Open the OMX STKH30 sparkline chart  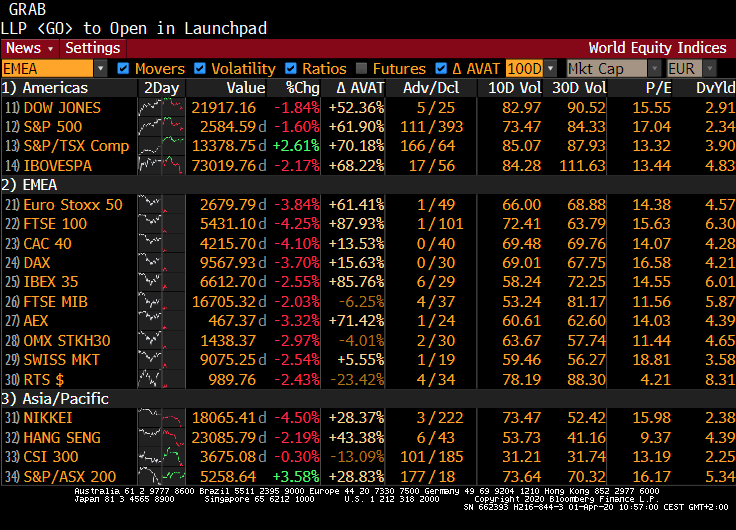pos(161,340)
